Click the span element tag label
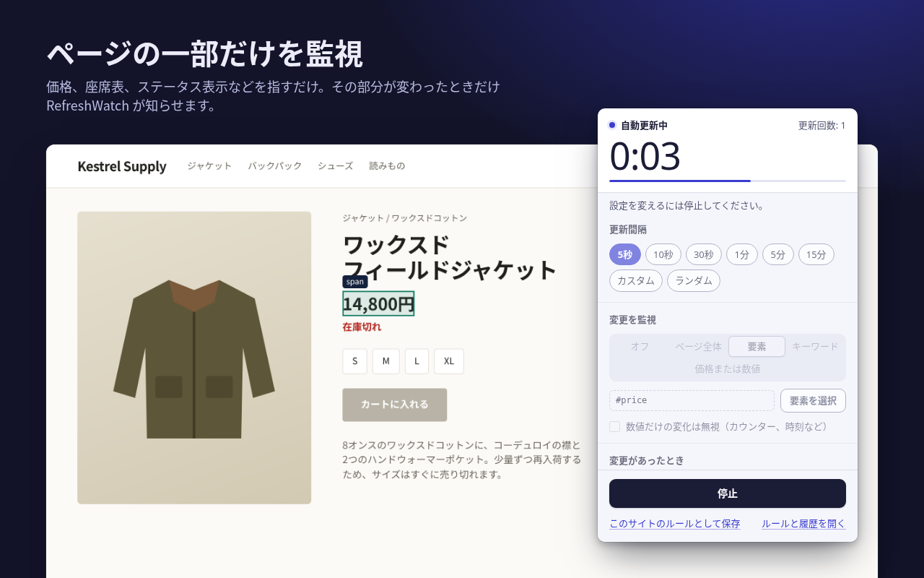Screen dimensions: 924x578 (355, 282)
